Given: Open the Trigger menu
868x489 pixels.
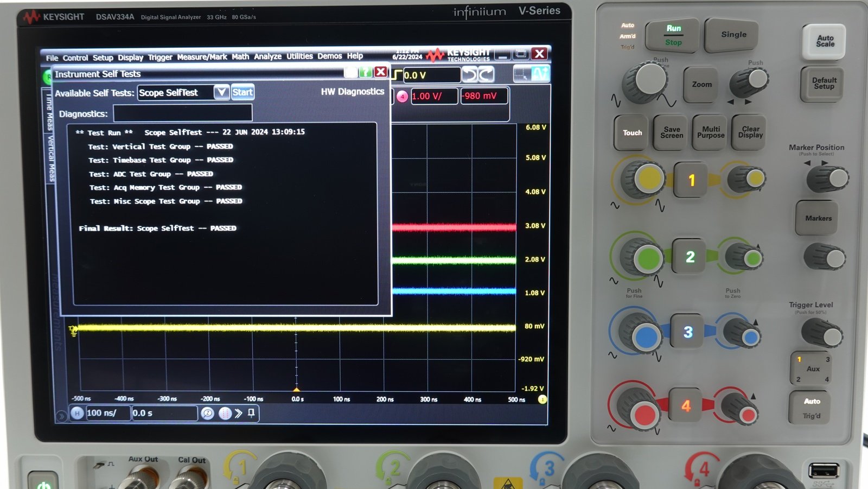Looking at the screenshot, I should (160, 57).
